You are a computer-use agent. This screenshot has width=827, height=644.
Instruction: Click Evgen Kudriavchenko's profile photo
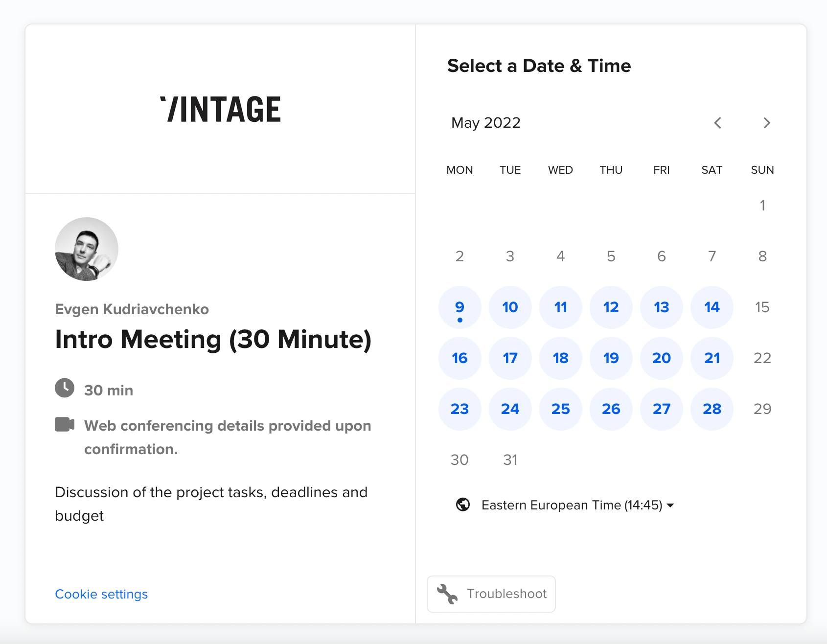(87, 249)
